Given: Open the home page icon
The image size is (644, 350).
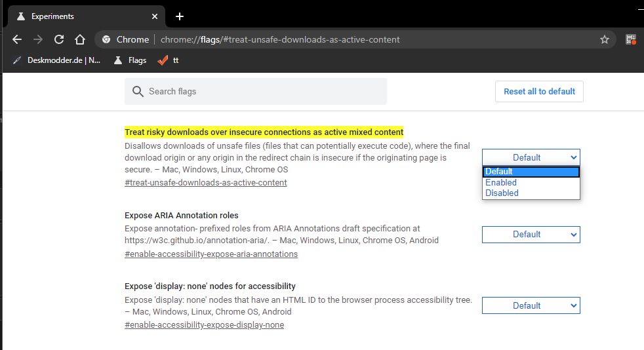Looking at the screenshot, I should [80, 39].
